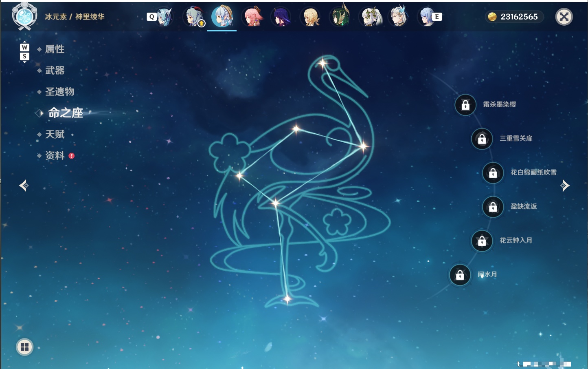Image resolution: width=588 pixels, height=369 pixels.
Task: Go to next character with right arrow
Action: 565,186
